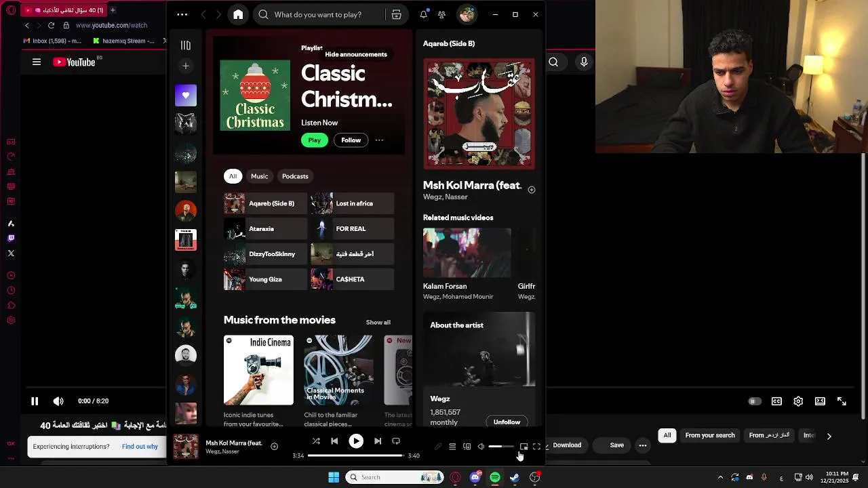Open YouTube player settings gear
Screen dimensions: 868x488
point(798,401)
